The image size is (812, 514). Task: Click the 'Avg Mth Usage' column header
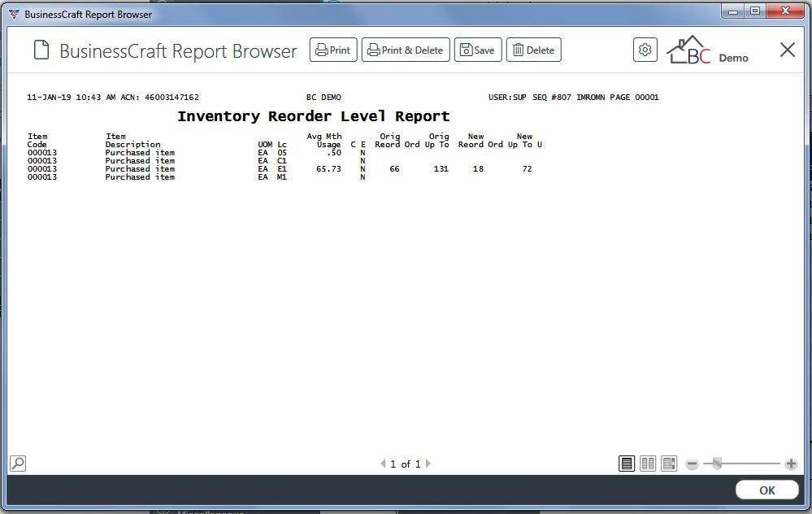324,141
